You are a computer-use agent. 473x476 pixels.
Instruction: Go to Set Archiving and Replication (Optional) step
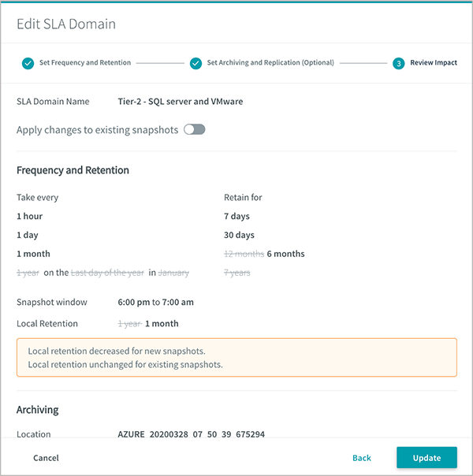(x=270, y=62)
